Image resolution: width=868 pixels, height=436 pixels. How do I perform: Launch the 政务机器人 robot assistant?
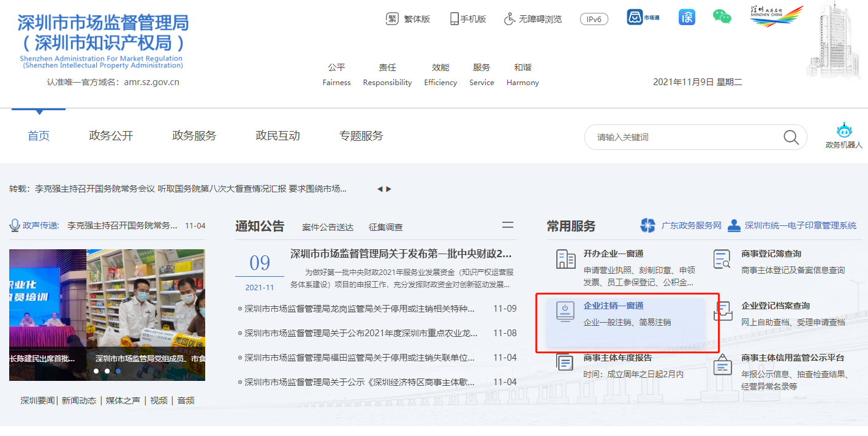coord(843,130)
